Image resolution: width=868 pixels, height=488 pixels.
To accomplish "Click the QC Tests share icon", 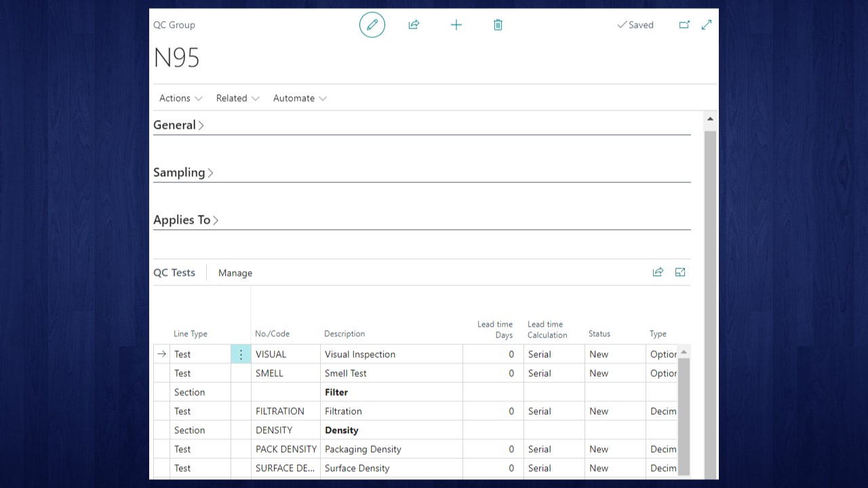I will [x=658, y=272].
